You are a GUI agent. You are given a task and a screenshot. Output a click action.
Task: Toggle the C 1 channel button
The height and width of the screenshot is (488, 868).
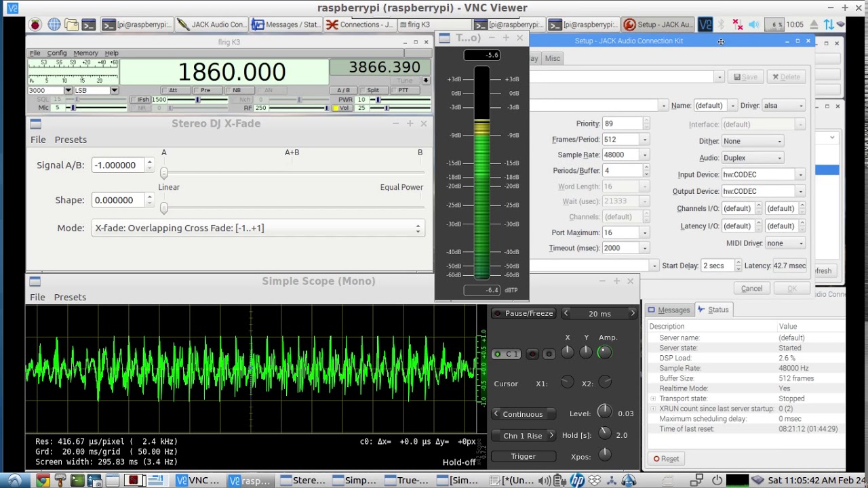pos(507,354)
